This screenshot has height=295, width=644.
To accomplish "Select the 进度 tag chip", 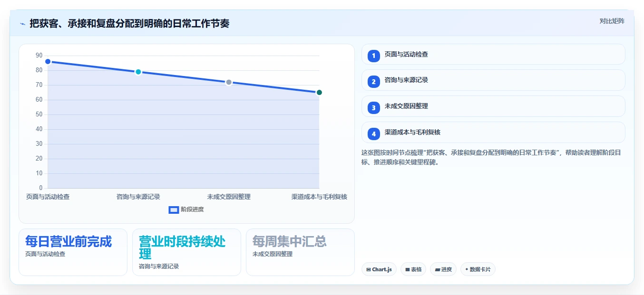I will 443,269.
